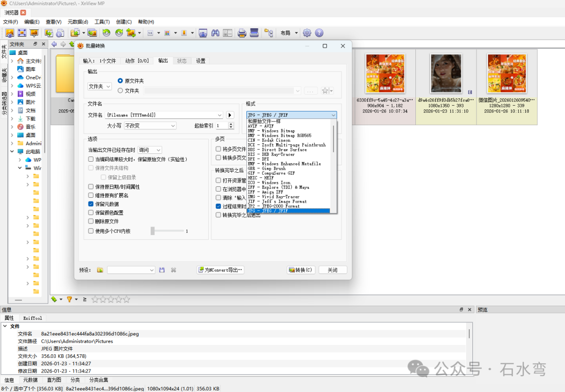The image size is (565, 392).
Task: Select the 文件夹 radio button under 原文件夹
Action: click(x=120, y=91)
